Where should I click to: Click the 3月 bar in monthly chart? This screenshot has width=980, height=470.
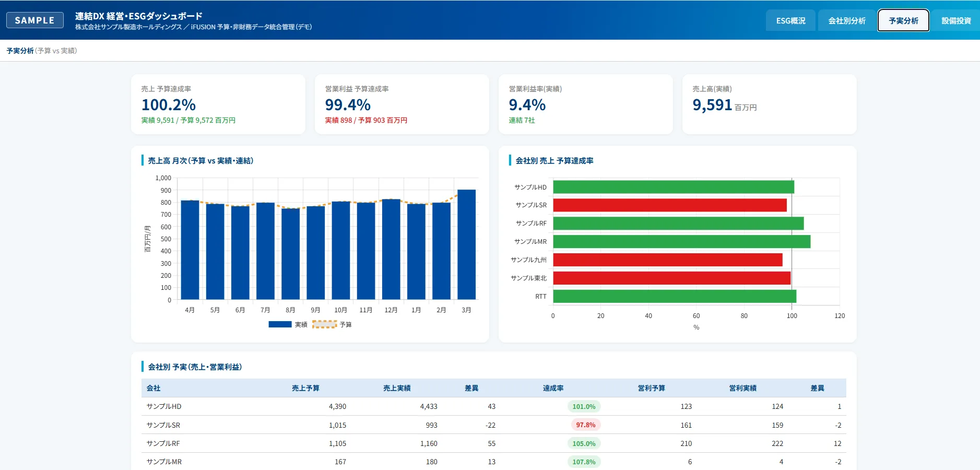pos(466,244)
